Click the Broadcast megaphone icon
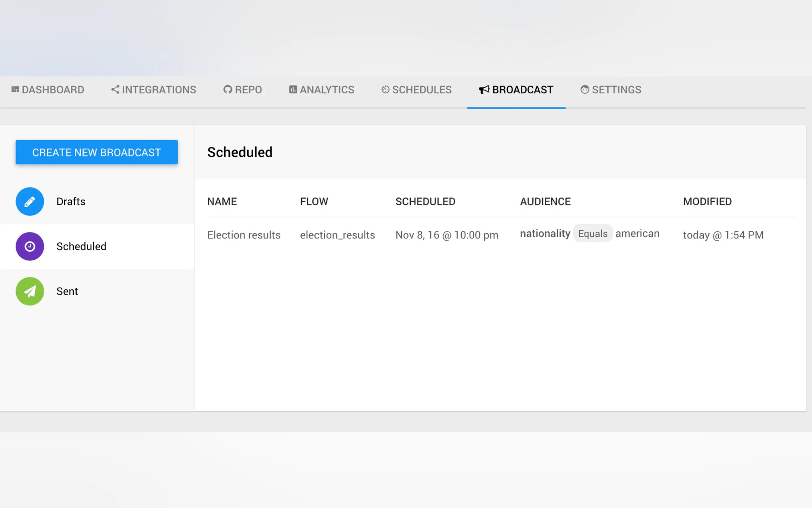Image resolution: width=812 pixels, height=508 pixels. pyautogui.click(x=484, y=90)
